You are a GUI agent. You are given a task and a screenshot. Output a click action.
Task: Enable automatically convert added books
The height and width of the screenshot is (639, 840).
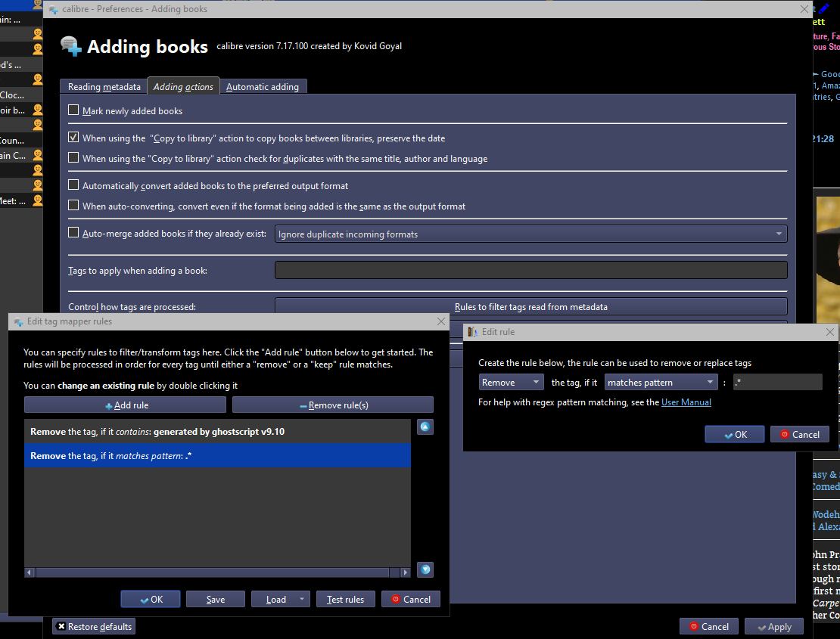[73, 185]
